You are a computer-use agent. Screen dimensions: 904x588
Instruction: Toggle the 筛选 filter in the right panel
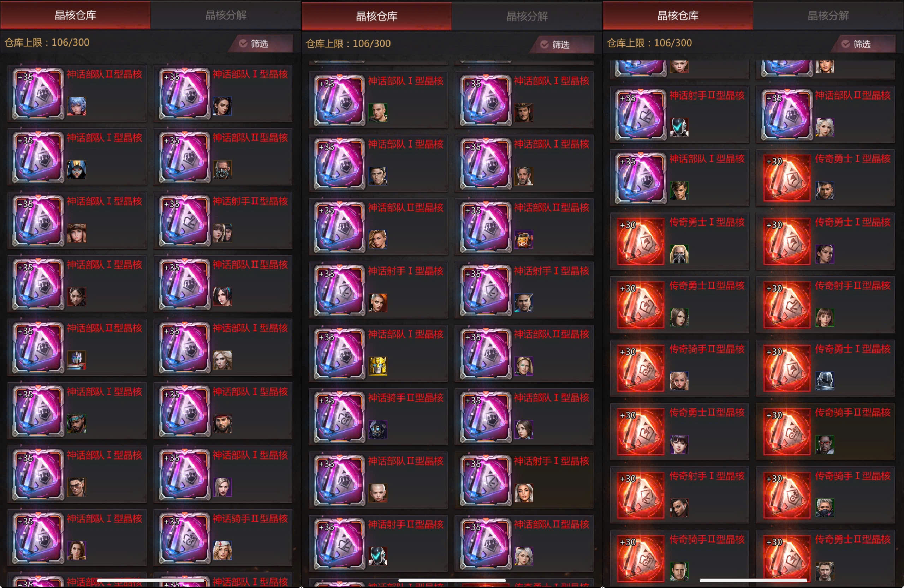click(863, 44)
